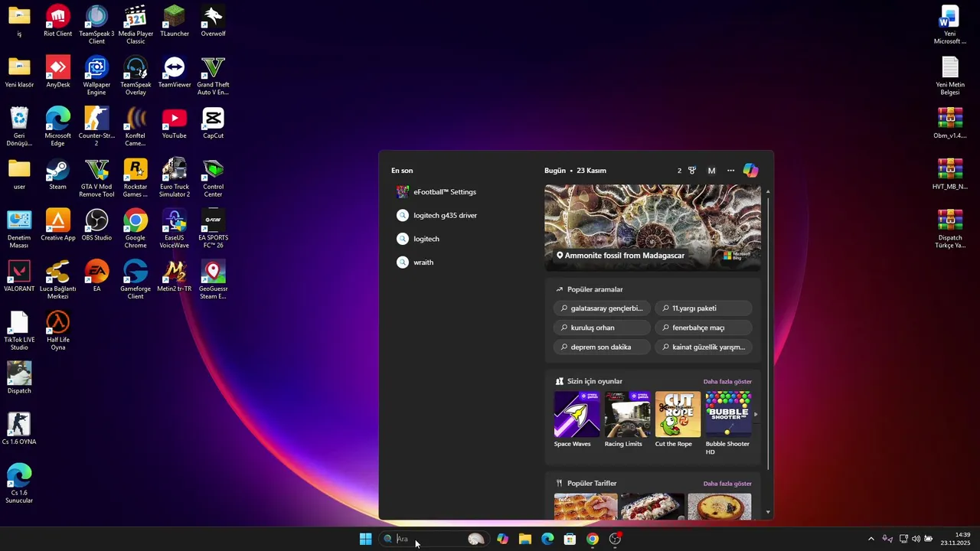Select the Geri Dönüşüm recycle bin
The height and width of the screenshot is (551, 980).
tap(19, 127)
